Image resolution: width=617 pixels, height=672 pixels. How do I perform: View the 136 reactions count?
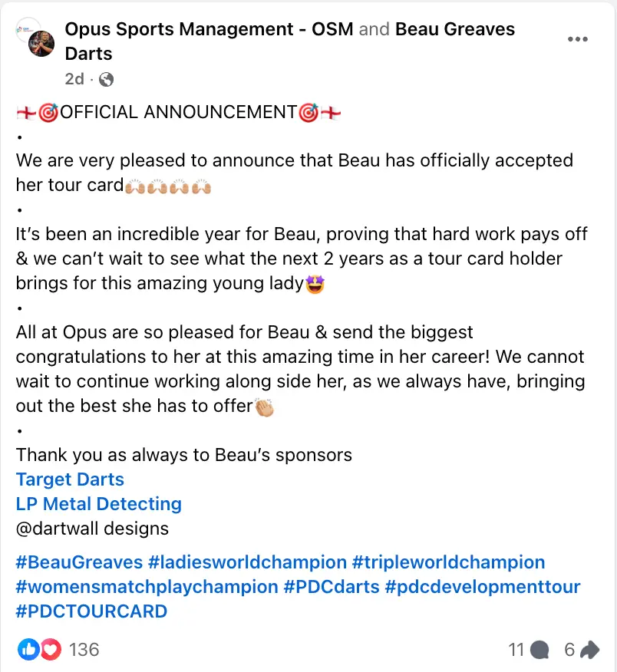click(84, 650)
